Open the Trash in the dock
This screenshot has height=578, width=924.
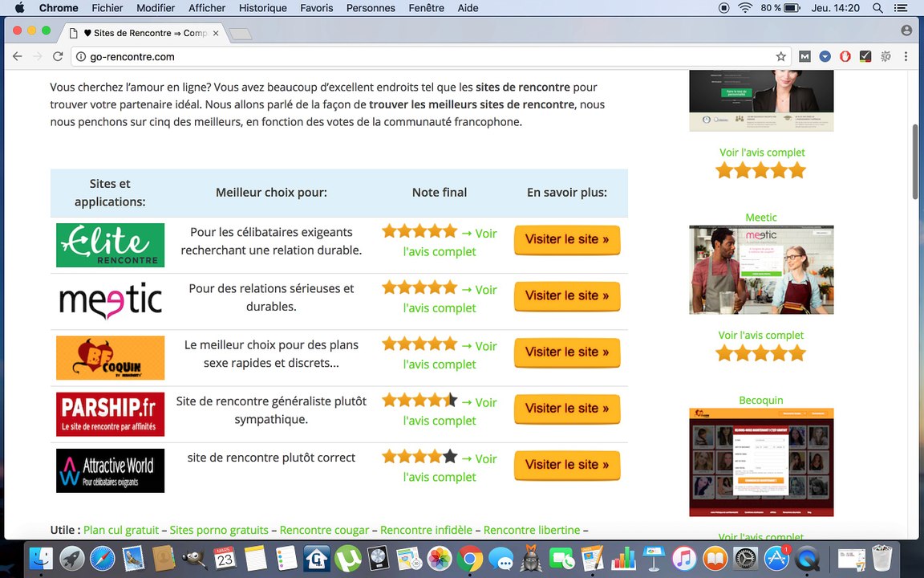(882, 558)
